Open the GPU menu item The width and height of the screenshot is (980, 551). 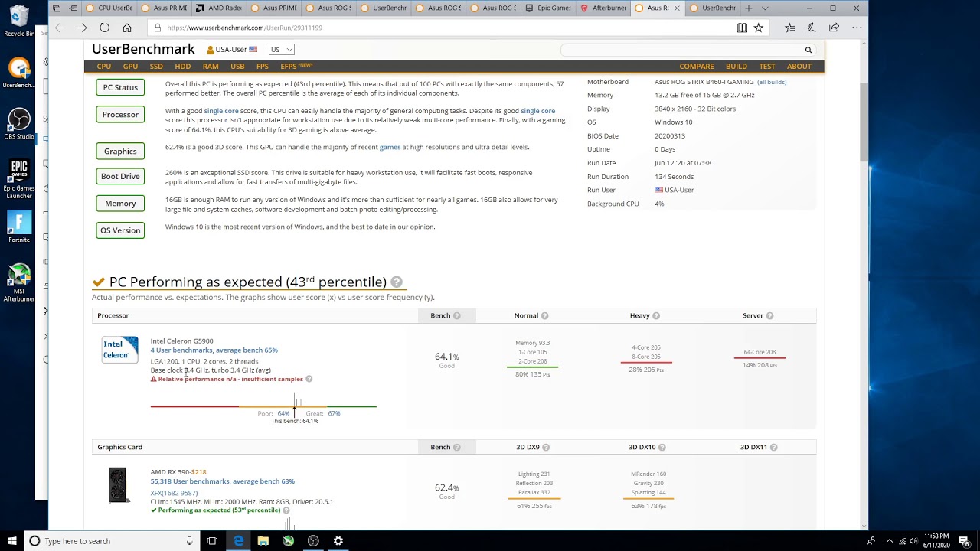(x=130, y=67)
